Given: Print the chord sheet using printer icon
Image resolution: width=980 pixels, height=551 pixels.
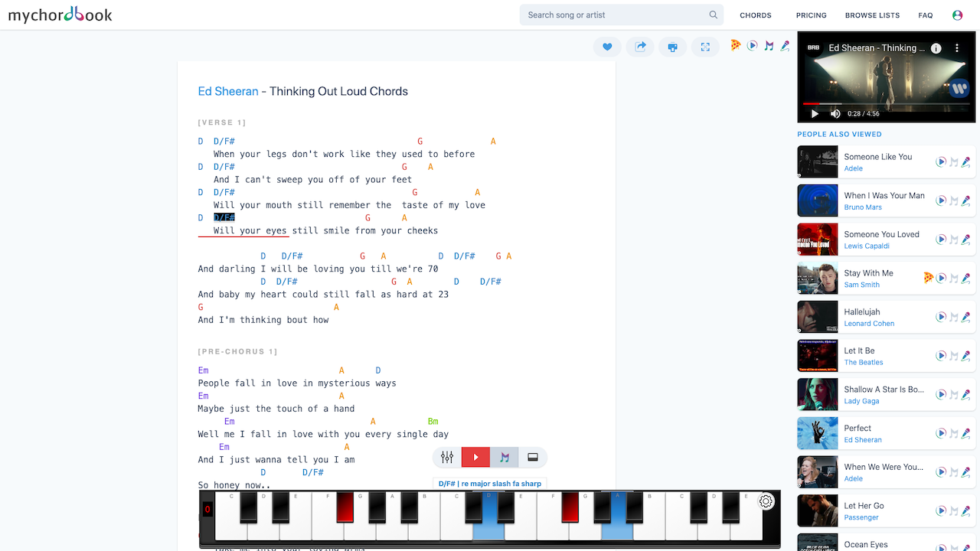Looking at the screenshot, I should pos(672,47).
